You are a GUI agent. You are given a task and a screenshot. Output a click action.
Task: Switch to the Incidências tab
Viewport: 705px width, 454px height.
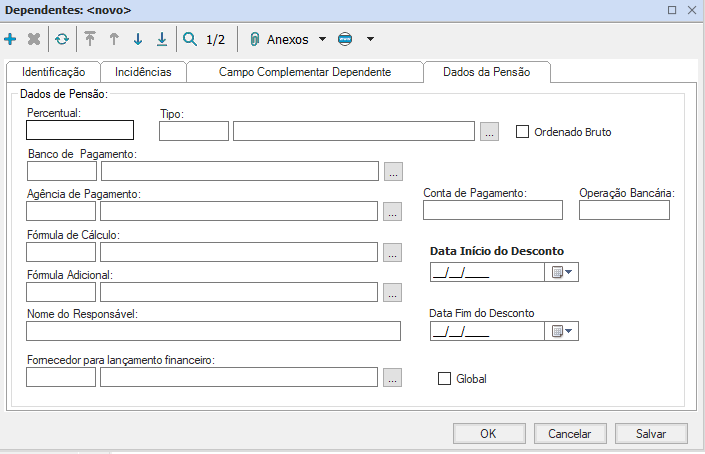click(143, 73)
